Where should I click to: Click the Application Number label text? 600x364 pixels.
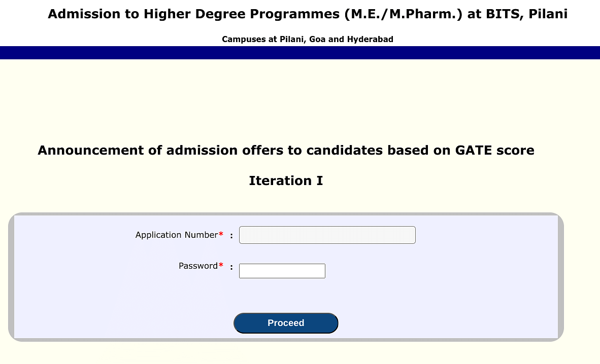coord(177,235)
